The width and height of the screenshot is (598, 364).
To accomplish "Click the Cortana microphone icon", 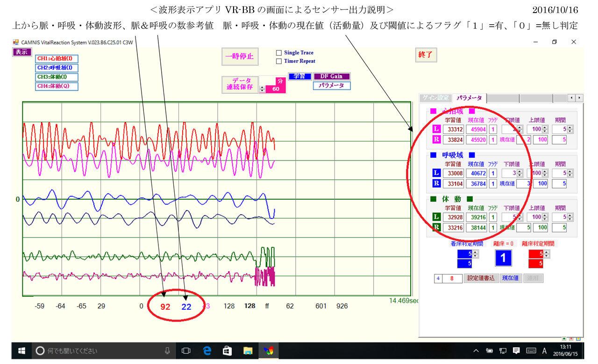I will click(167, 350).
